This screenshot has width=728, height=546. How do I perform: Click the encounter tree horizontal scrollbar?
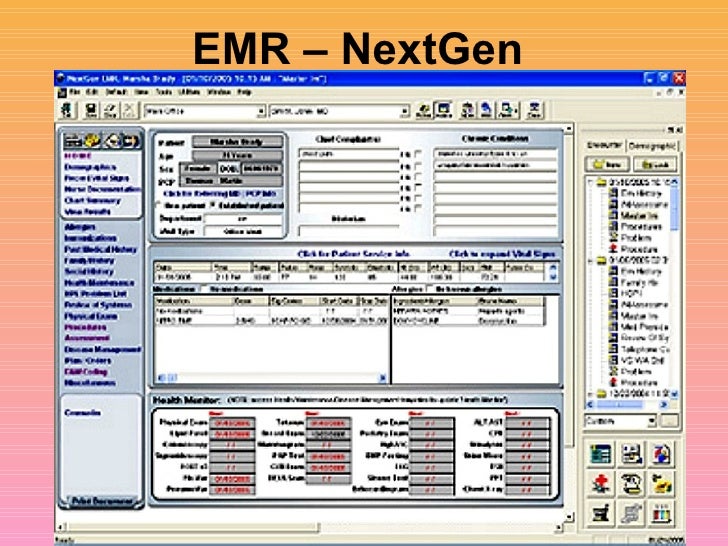628,404
